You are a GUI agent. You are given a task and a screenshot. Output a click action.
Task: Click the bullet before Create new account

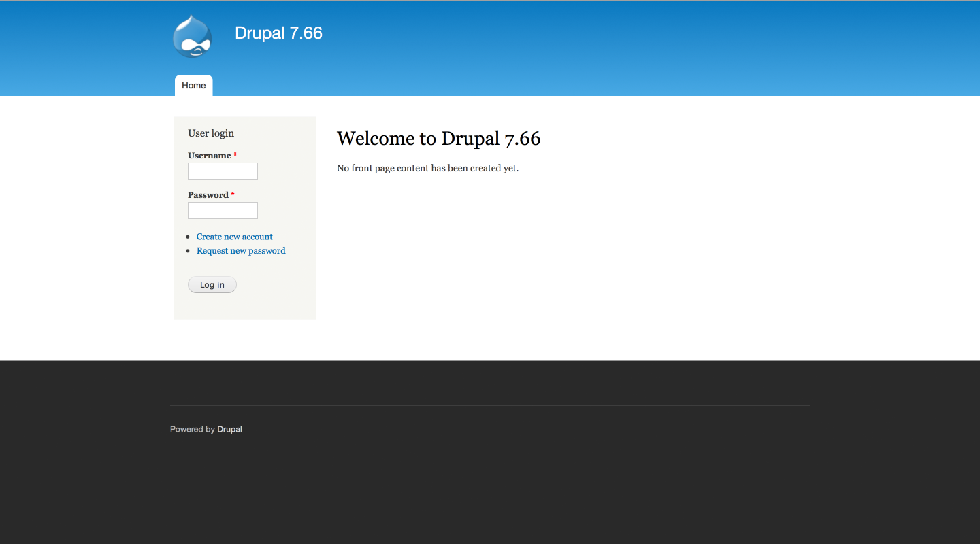(x=189, y=237)
